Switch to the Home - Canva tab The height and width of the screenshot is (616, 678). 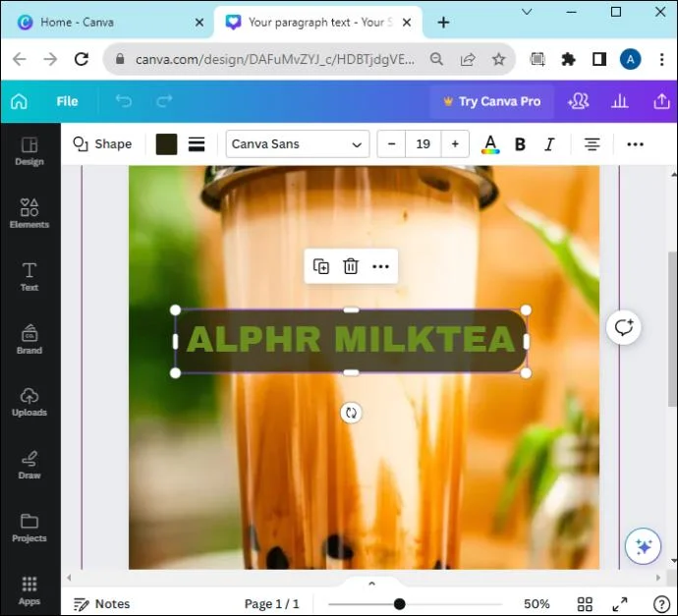(77, 23)
